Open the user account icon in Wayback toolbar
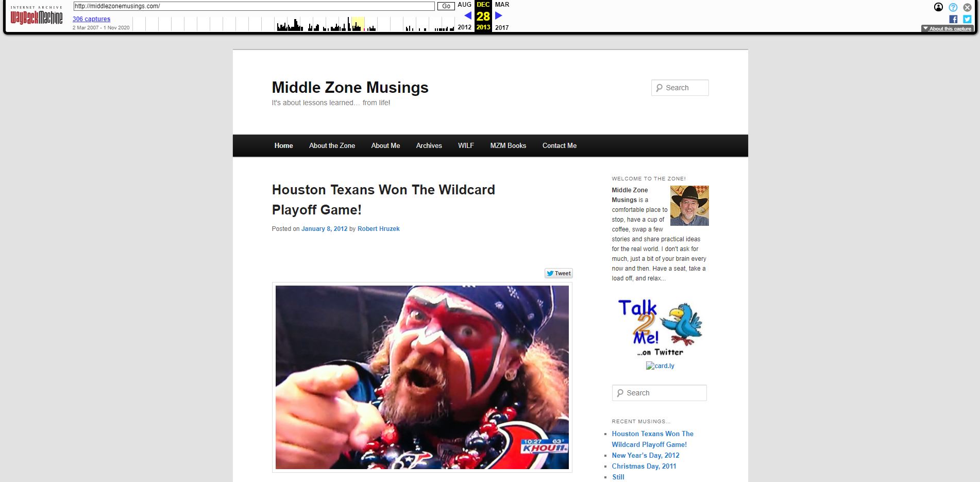 click(938, 7)
